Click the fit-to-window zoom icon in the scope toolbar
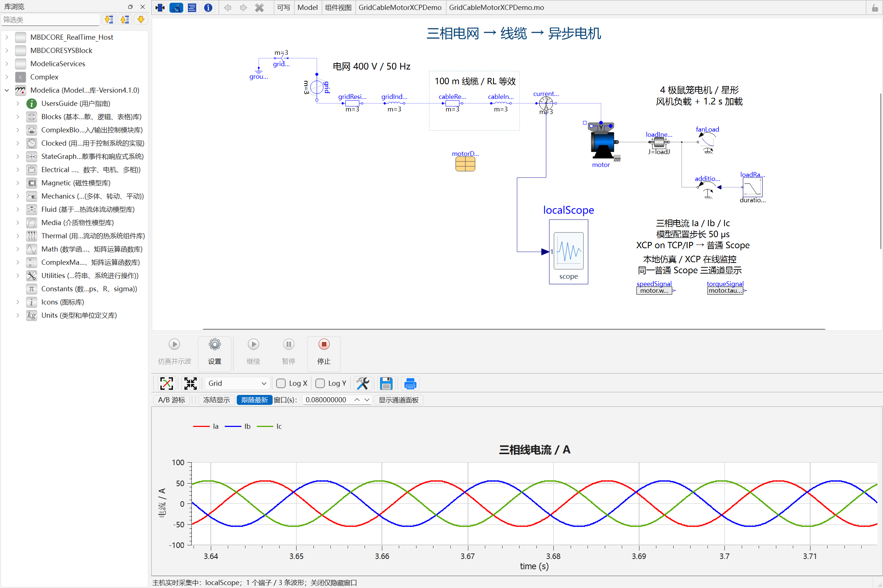883x588 pixels. tap(167, 383)
